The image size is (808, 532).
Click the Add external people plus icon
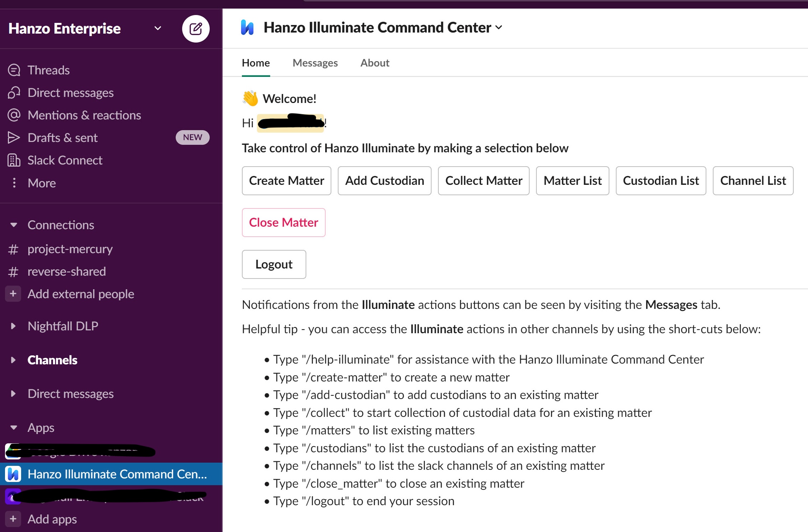(13, 294)
